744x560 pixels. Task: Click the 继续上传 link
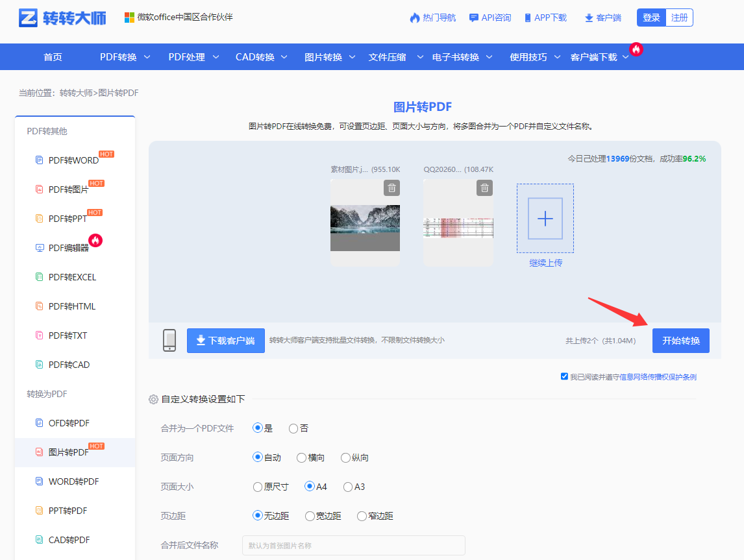545,263
